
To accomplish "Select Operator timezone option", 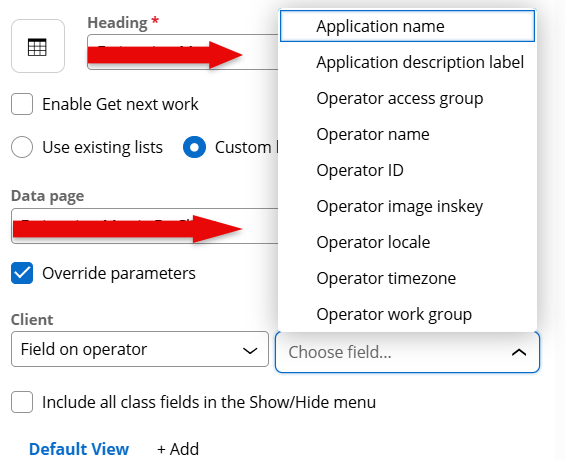I will pos(407,278).
